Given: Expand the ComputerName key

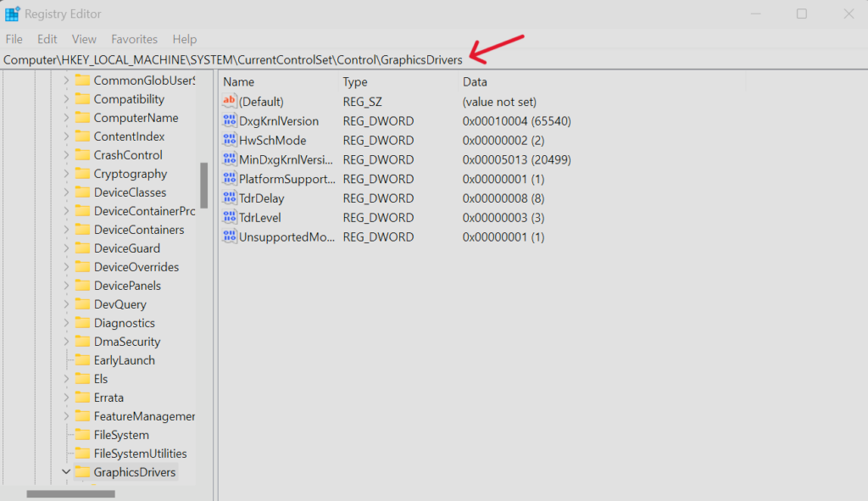Looking at the screenshot, I should pos(66,118).
